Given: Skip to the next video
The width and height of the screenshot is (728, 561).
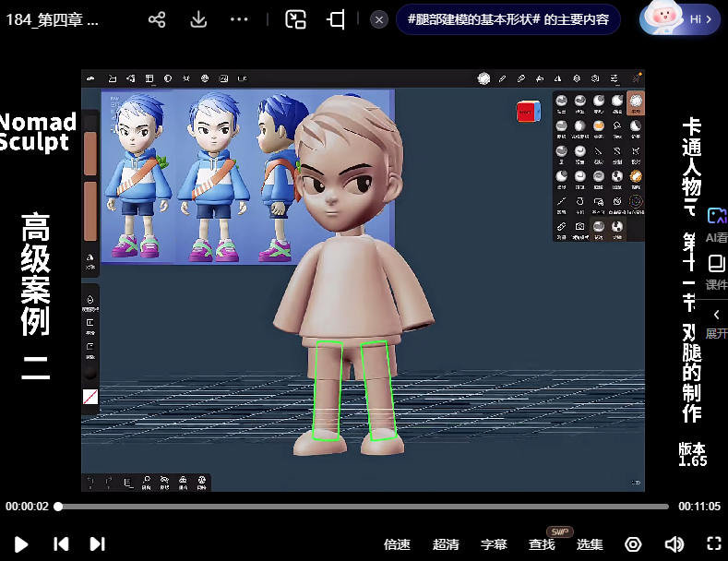Looking at the screenshot, I should (97, 544).
